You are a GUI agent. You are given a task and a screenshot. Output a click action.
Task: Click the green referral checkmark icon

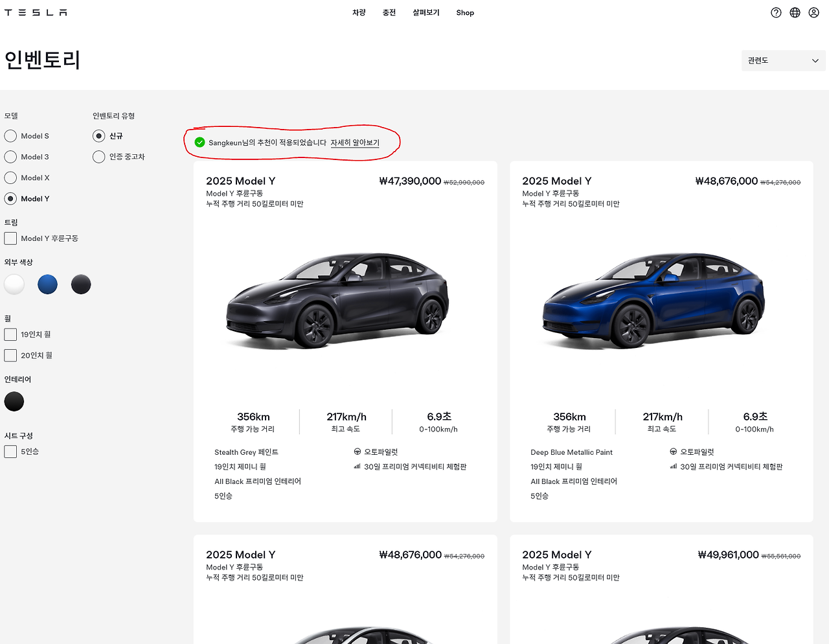pyautogui.click(x=200, y=142)
